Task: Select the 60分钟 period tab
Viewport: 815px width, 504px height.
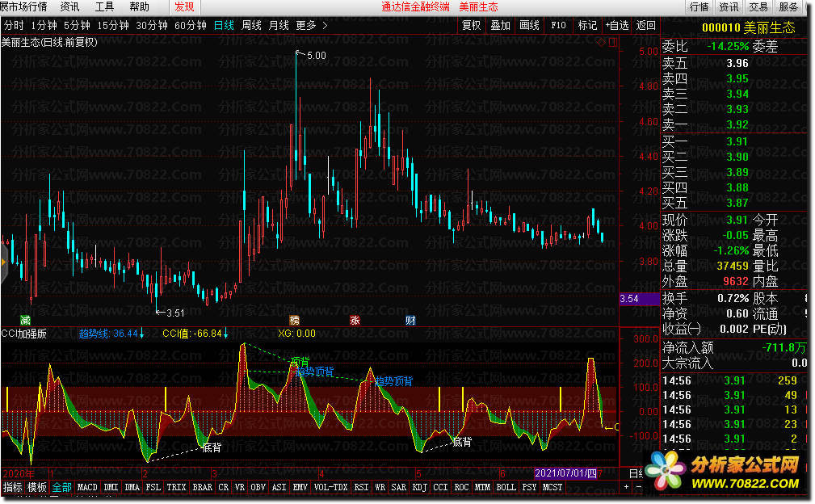Action: (x=191, y=25)
